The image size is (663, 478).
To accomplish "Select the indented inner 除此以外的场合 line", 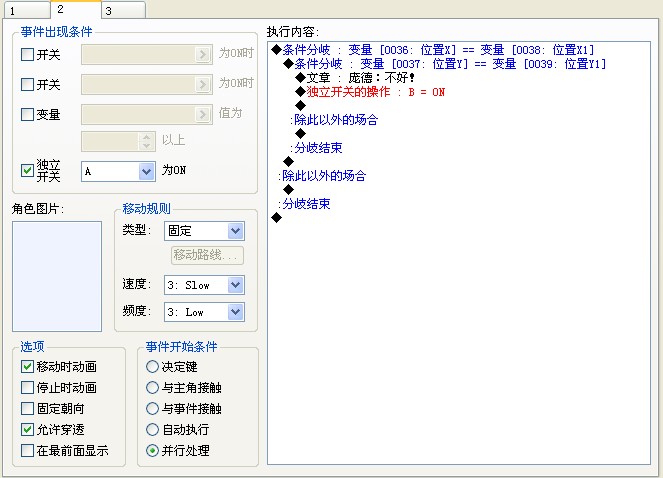I will click(x=334, y=120).
